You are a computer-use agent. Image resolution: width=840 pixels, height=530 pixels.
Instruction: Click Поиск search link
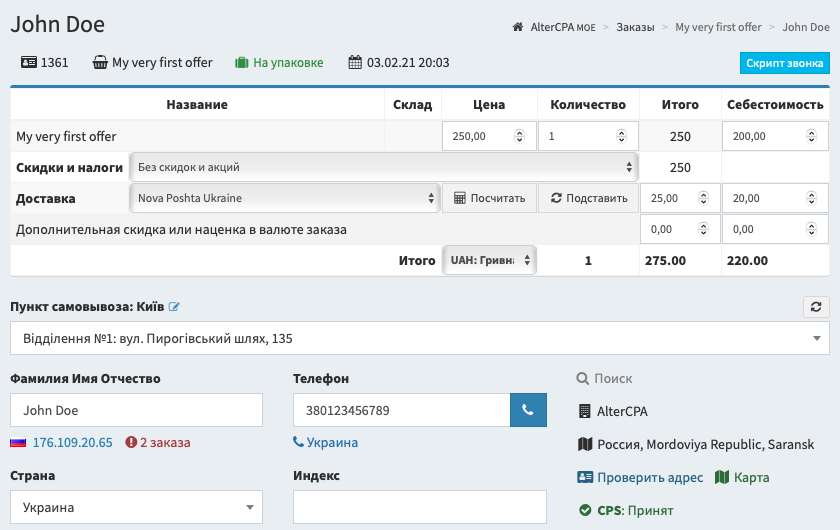[x=613, y=378]
